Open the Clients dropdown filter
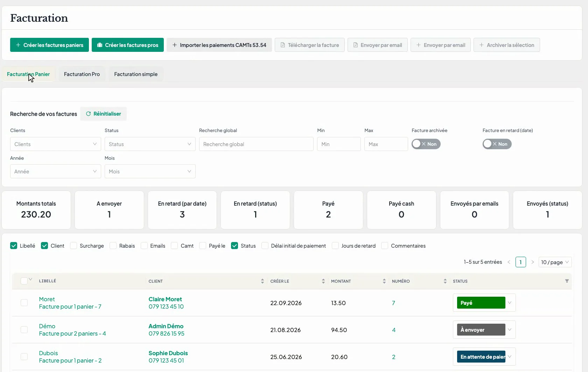Image resolution: width=588 pixels, height=372 pixels. click(x=56, y=144)
